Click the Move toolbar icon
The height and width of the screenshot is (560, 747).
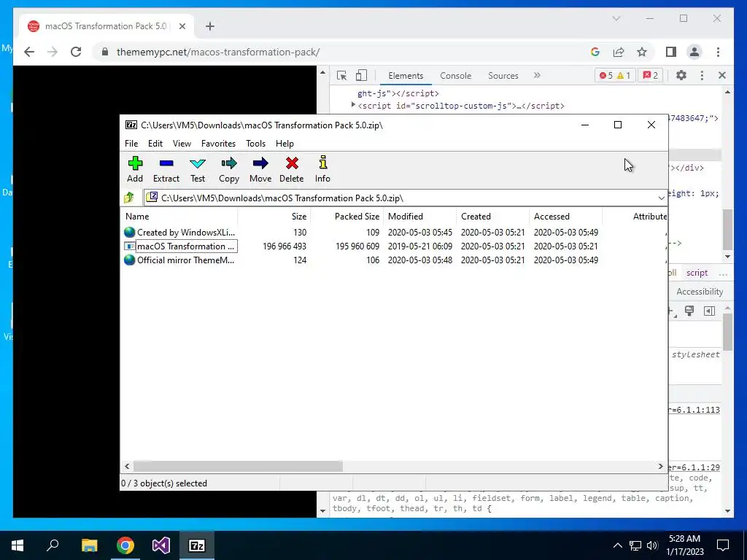tap(260, 169)
